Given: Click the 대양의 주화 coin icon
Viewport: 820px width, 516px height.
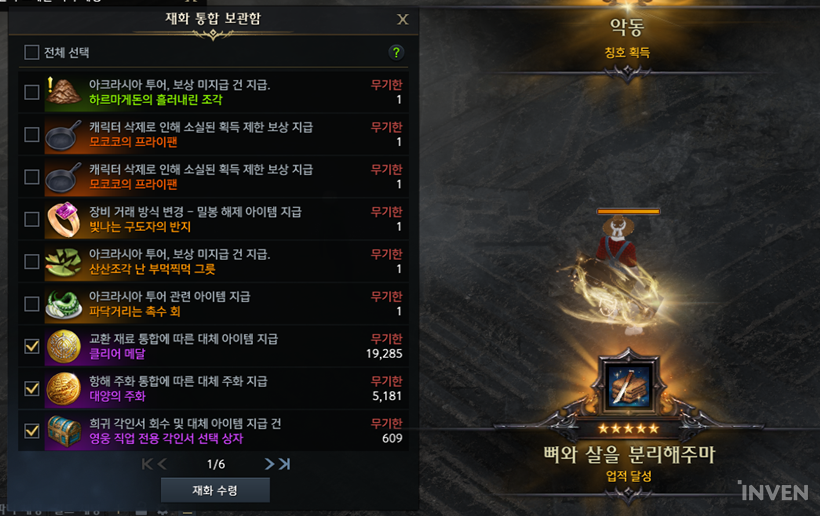Looking at the screenshot, I should coord(63,388).
